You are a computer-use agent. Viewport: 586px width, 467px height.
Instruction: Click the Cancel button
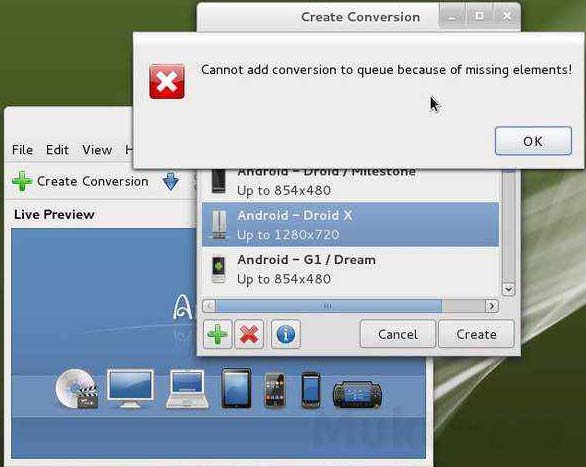tap(398, 334)
